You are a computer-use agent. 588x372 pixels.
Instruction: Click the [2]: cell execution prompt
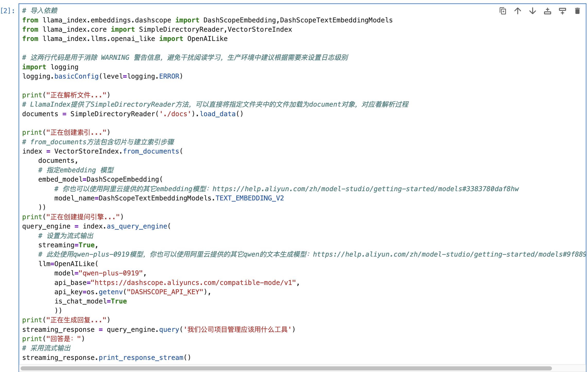click(8, 11)
